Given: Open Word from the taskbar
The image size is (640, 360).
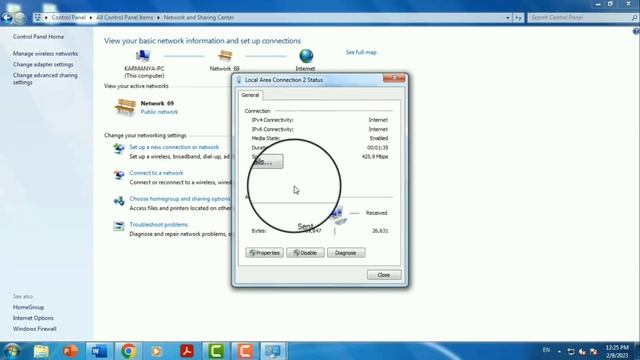Looking at the screenshot, I should pos(99,351).
